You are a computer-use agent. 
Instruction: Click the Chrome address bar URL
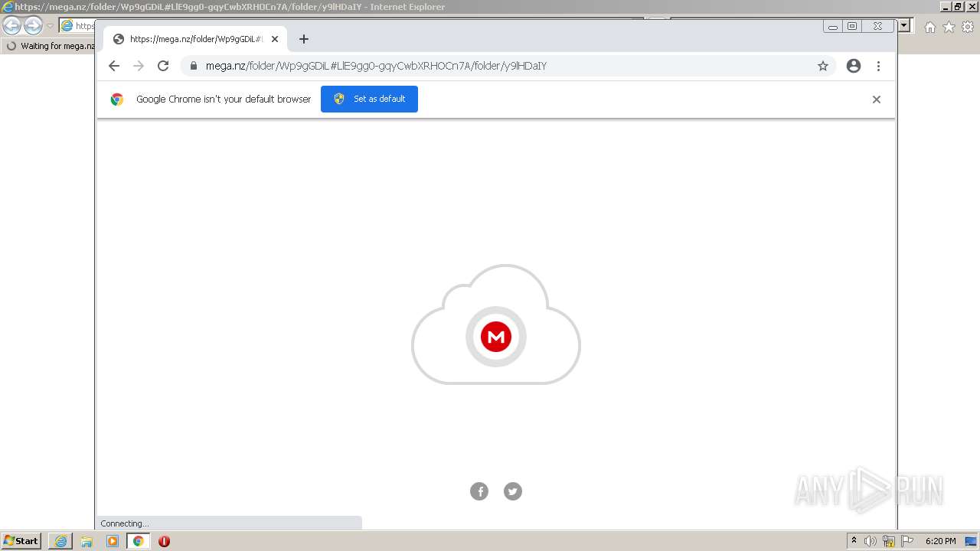point(376,66)
